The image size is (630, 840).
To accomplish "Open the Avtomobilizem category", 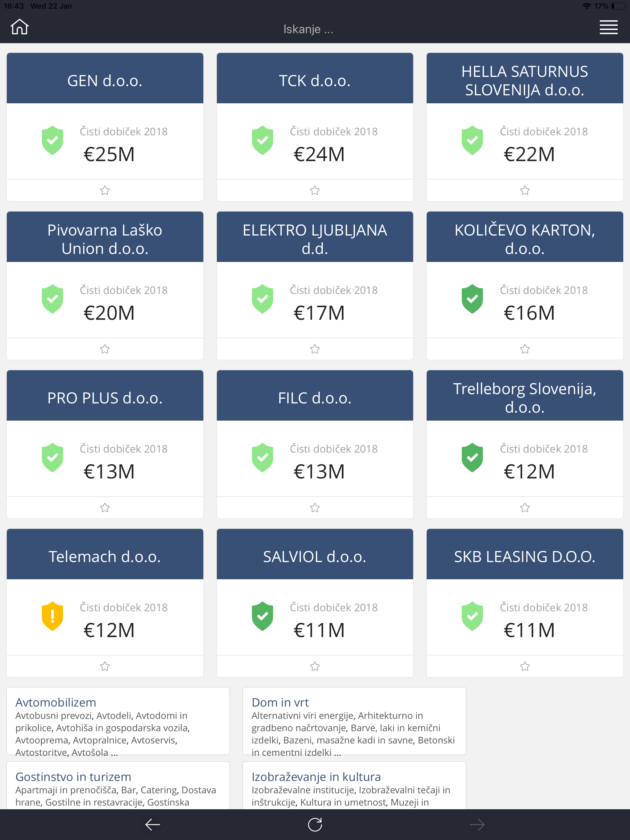I will coord(55,702).
